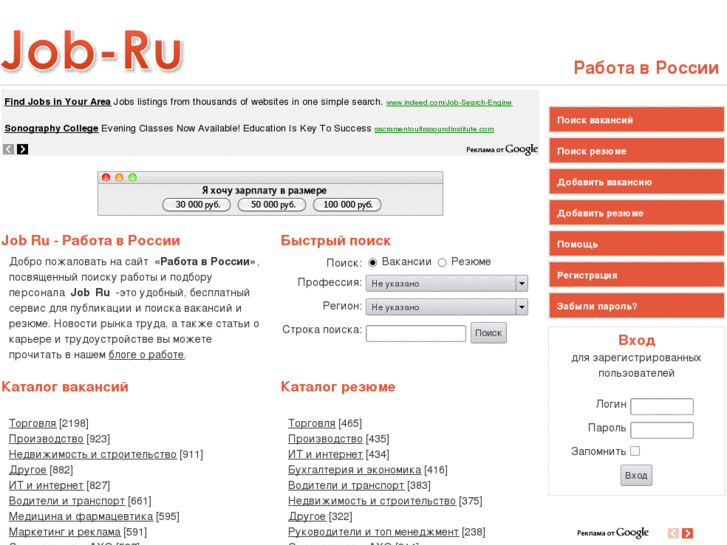Go to next ad in top banner
Viewport: 727px width, 545px height.
(22, 149)
